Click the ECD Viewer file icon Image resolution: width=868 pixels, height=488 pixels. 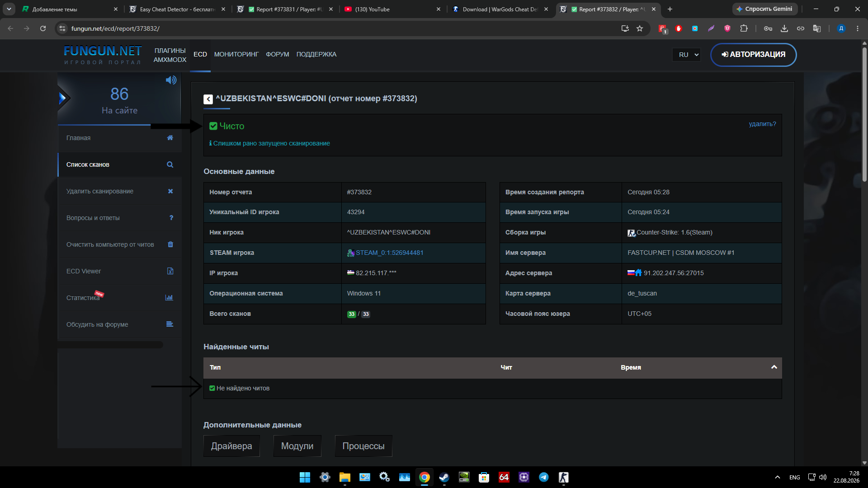[170, 271]
